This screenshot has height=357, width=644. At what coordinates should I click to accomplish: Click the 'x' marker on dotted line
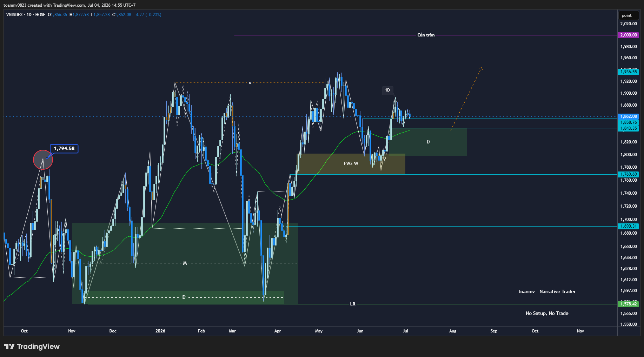(x=250, y=83)
